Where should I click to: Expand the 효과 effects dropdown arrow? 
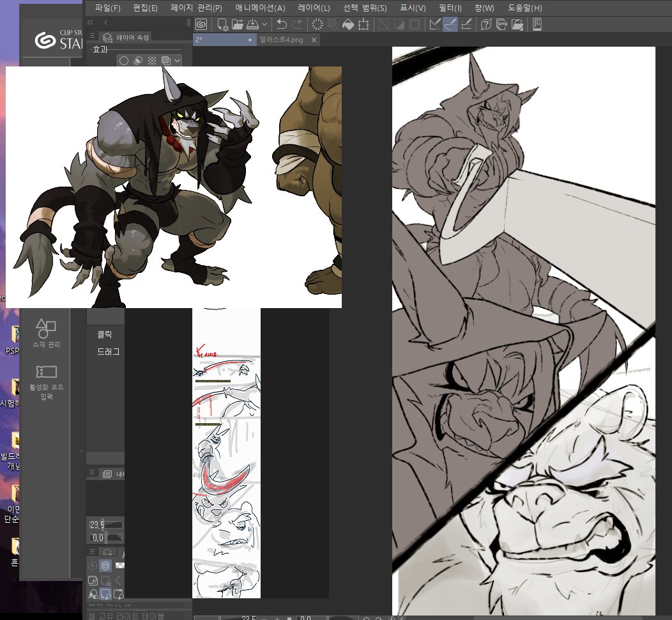click(x=177, y=61)
